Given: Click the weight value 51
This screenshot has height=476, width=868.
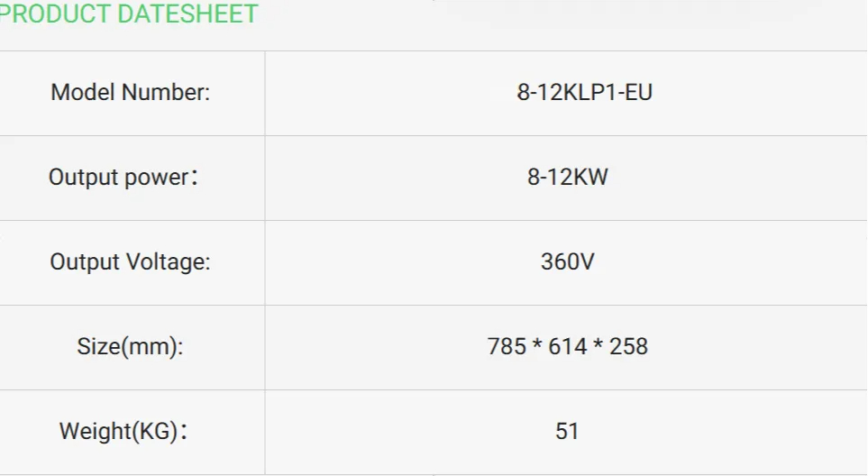Looking at the screenshot, I should pos(567,431).
